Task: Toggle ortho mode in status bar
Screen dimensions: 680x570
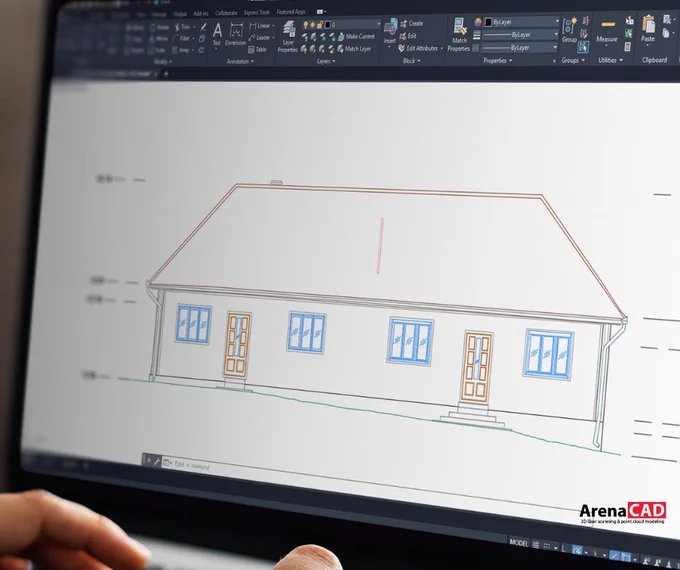Action: coord(564,549)
